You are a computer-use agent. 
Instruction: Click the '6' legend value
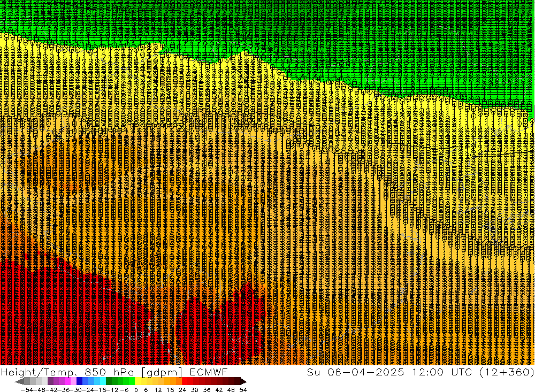coord(146,390)
